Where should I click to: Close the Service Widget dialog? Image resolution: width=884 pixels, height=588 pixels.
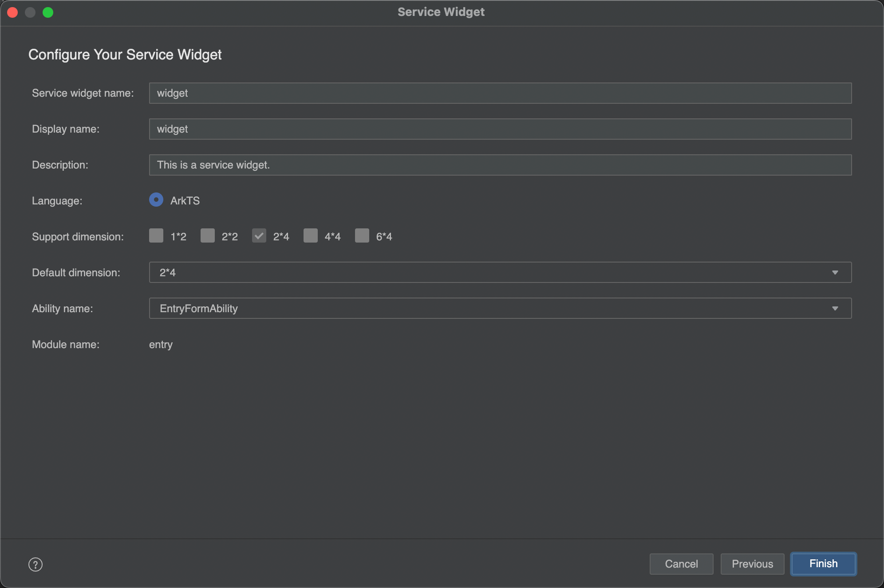point(12,12)
